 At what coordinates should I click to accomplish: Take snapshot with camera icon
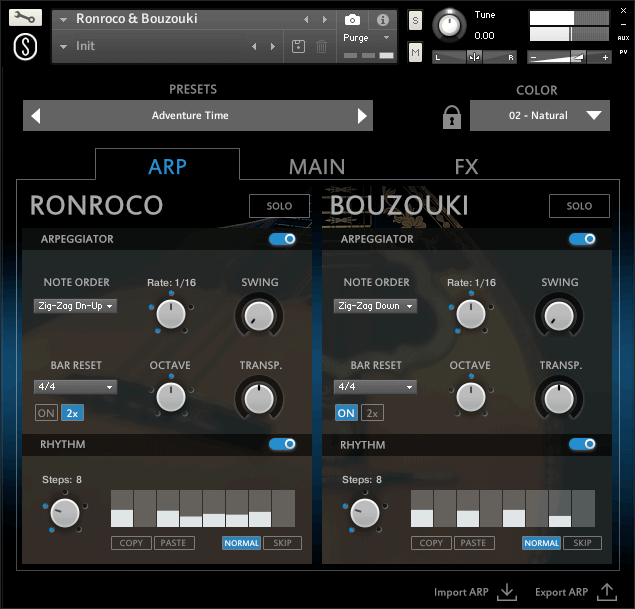click(352, 19)
